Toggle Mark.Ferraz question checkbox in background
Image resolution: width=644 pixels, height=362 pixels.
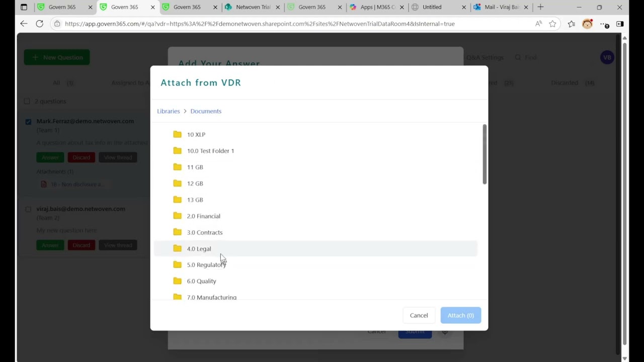pos(28,121)
